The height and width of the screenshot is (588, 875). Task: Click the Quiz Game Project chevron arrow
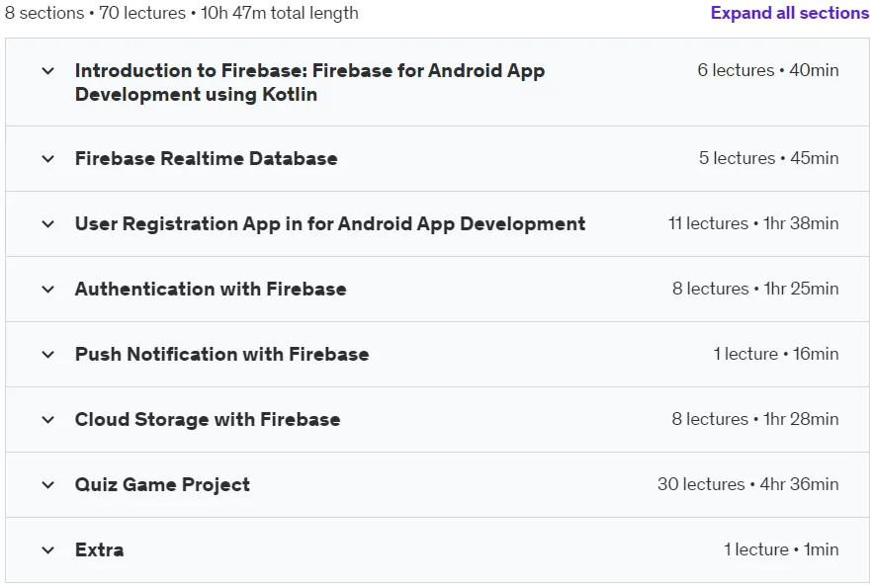(48, 485)
